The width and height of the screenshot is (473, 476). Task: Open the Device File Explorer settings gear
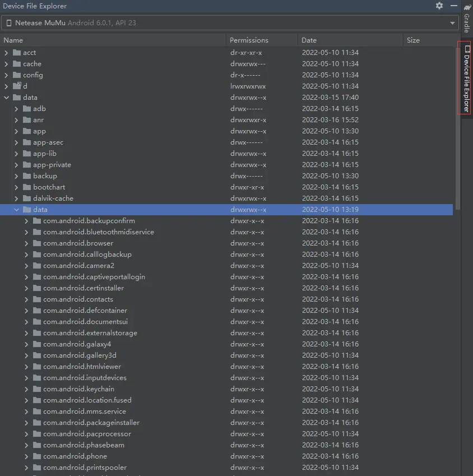439,6
